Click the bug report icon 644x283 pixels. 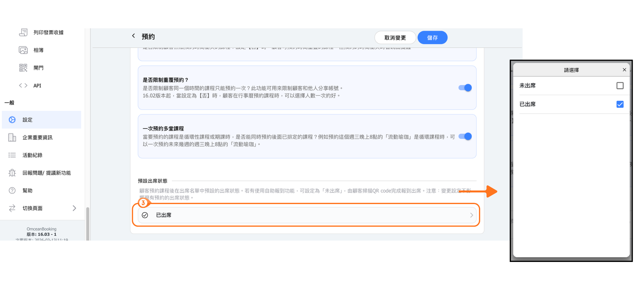(x=12, y=173)
